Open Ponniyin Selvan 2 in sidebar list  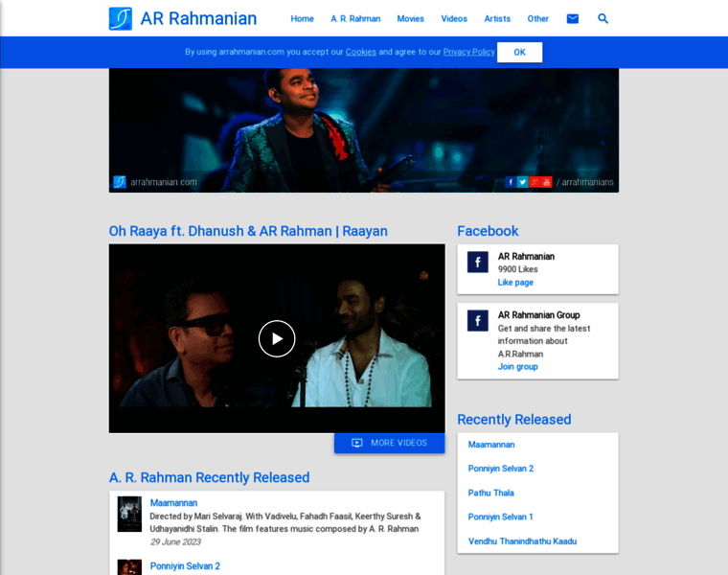(501, 469)
